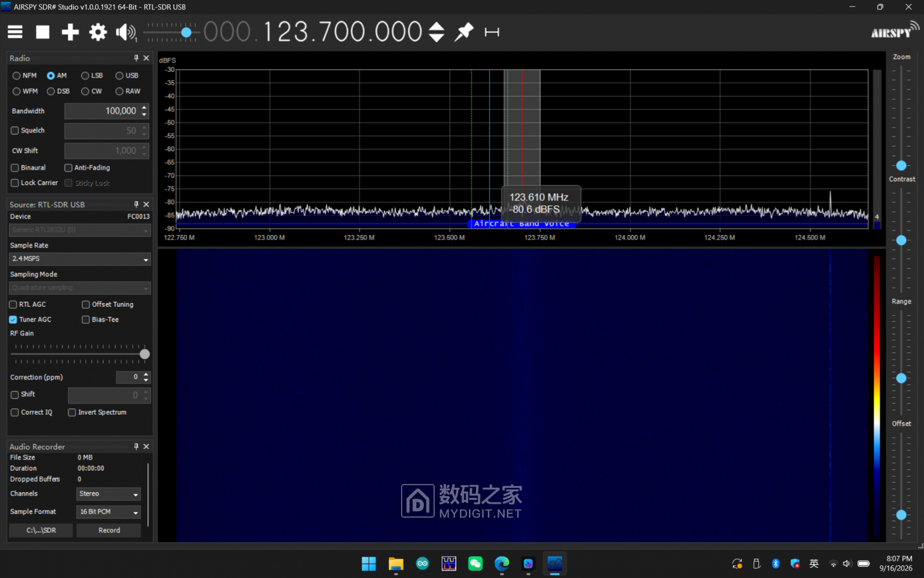Increase Bandwidth with the up stepper arrow
924x578 pixels.
(145, 107)
